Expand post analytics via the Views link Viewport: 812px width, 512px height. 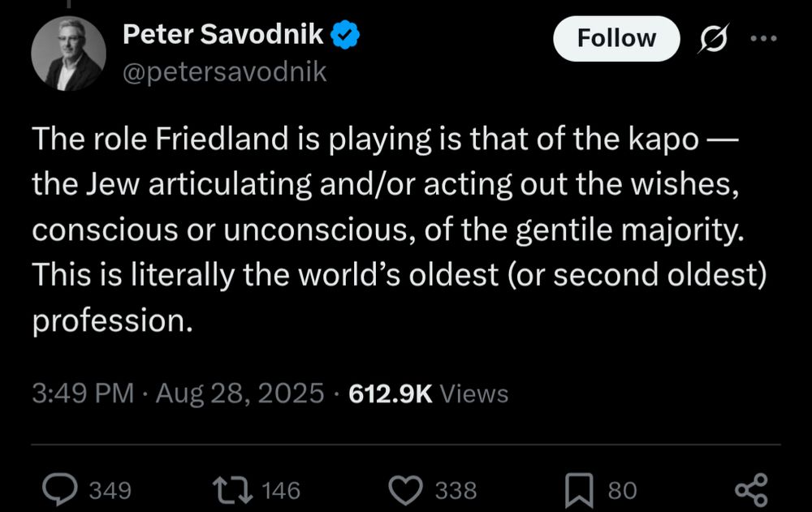click(474, 394)
